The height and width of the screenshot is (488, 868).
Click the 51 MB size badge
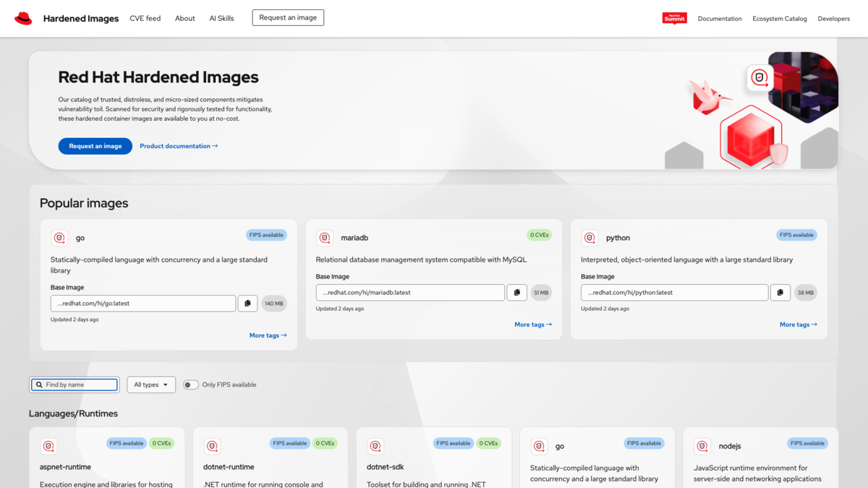(x=541, y=293)
